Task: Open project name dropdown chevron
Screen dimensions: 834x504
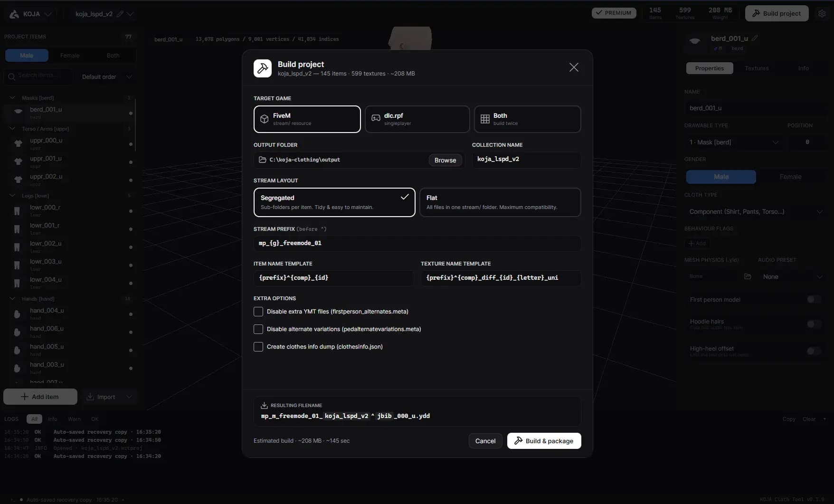Action: pos(130,14)
